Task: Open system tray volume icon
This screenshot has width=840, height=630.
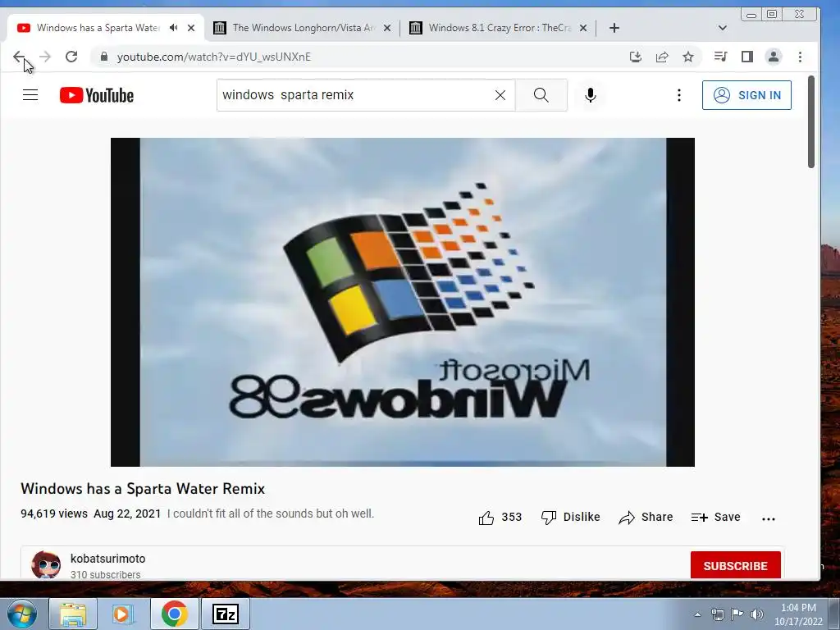Action: click(757, 614)
